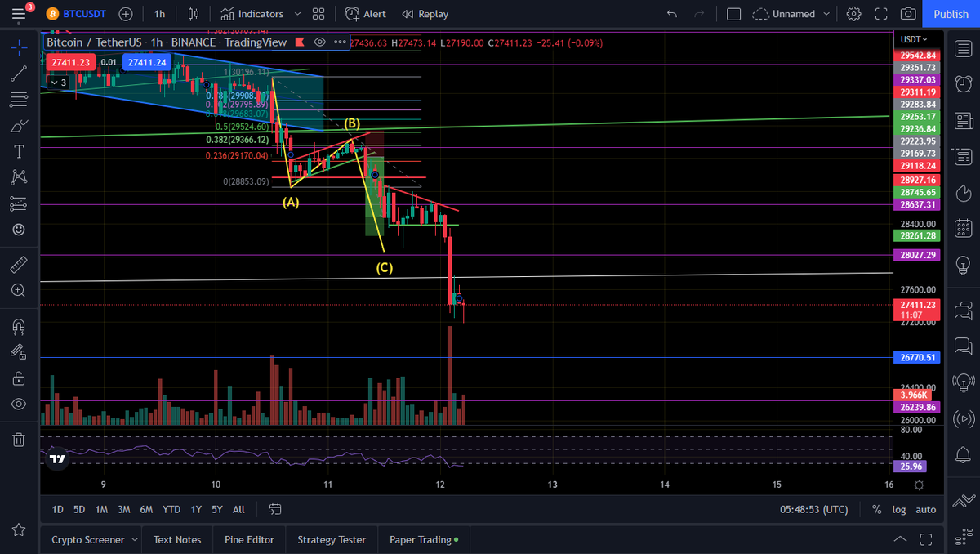
Task: Select the Text annotation tool
Action: (x=18, y=151)
